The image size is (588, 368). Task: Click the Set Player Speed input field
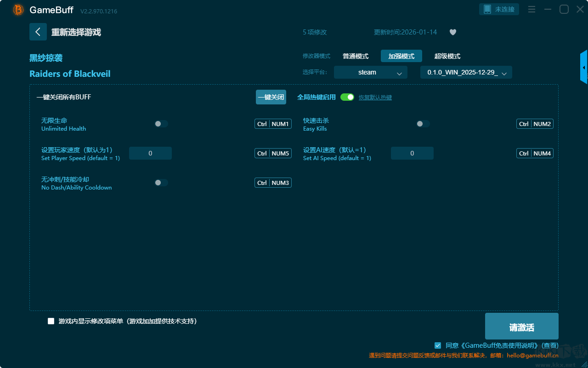[150, 153]
